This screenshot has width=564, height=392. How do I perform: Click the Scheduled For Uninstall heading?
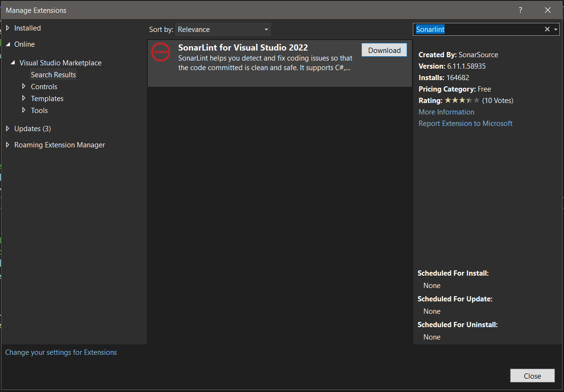point(458,325)
